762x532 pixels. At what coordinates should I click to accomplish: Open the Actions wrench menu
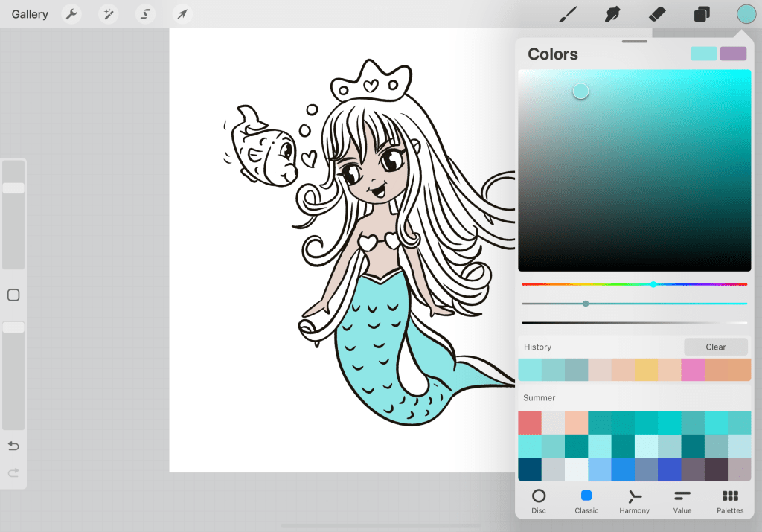tap(71, 14)
